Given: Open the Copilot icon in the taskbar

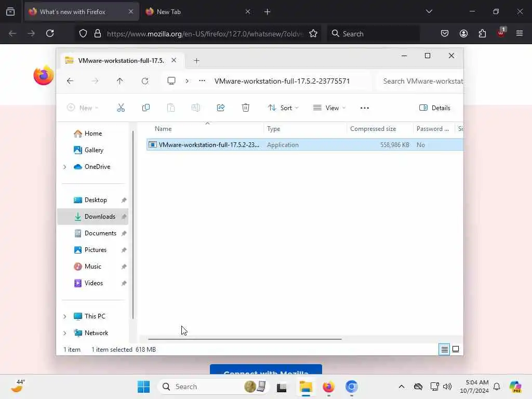Looking at the screenshot, I should pyautogui.click(x=515, y=387).
